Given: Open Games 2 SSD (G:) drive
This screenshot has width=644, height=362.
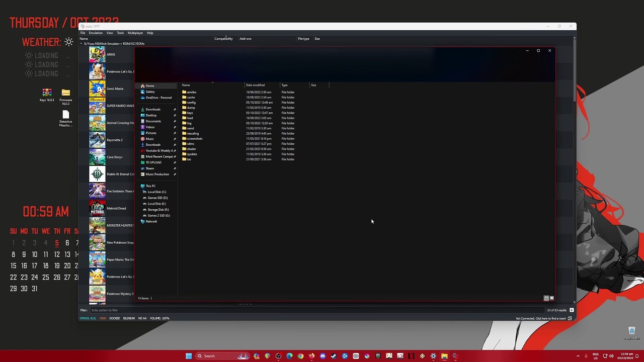Looking at the screenshot, I should 158,215.
